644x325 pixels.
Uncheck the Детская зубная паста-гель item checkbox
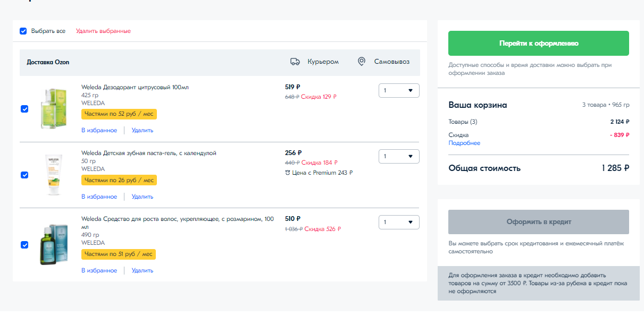pyautogui.click(x=24, y=175)
